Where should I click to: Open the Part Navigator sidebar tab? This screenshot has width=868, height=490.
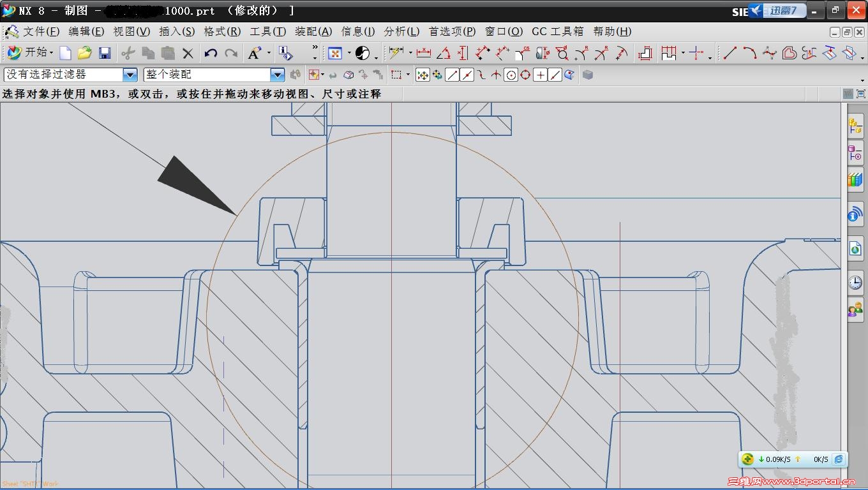(x=855, y=153)
